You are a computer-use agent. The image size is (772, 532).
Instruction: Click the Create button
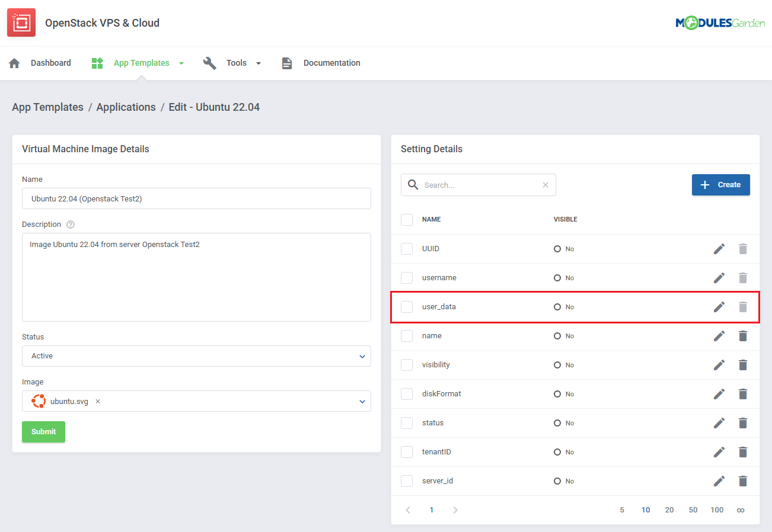click(720, 185)
